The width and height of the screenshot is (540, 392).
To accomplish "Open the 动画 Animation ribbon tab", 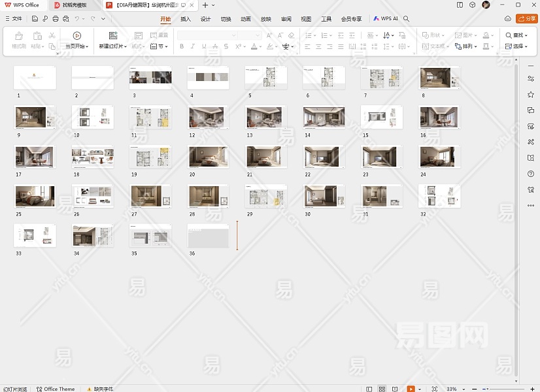I will click(x=245, y=19).
